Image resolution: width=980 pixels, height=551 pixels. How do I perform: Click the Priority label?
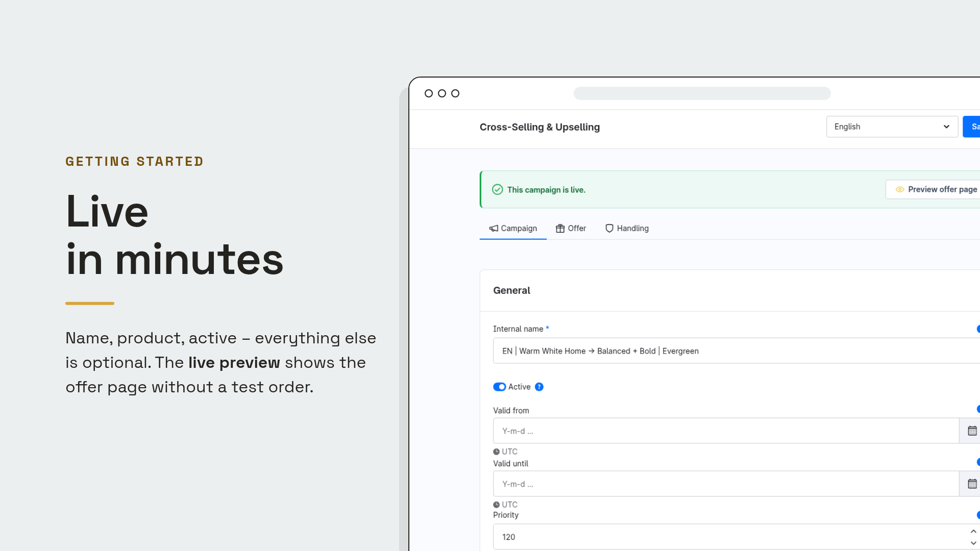click(506, 515)
